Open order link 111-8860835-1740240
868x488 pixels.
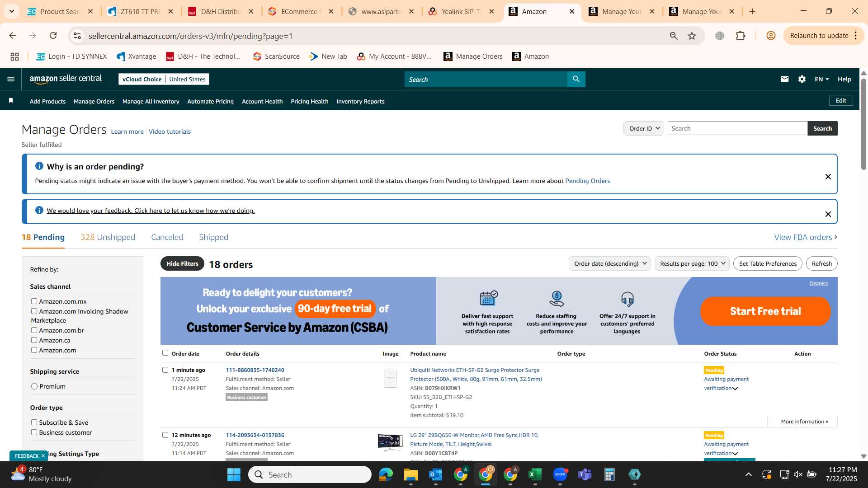tap(255, 370)
